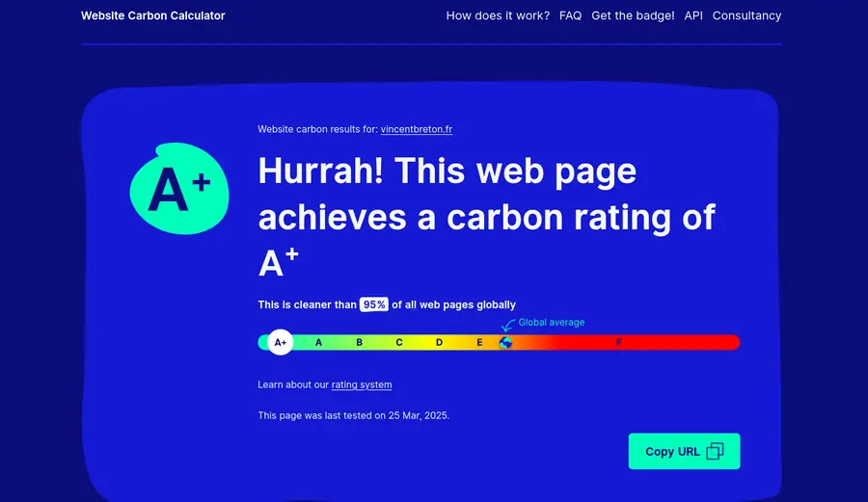Click letter E on the rating scale
This screenshot has width=868, height=502.
point(479,343)
